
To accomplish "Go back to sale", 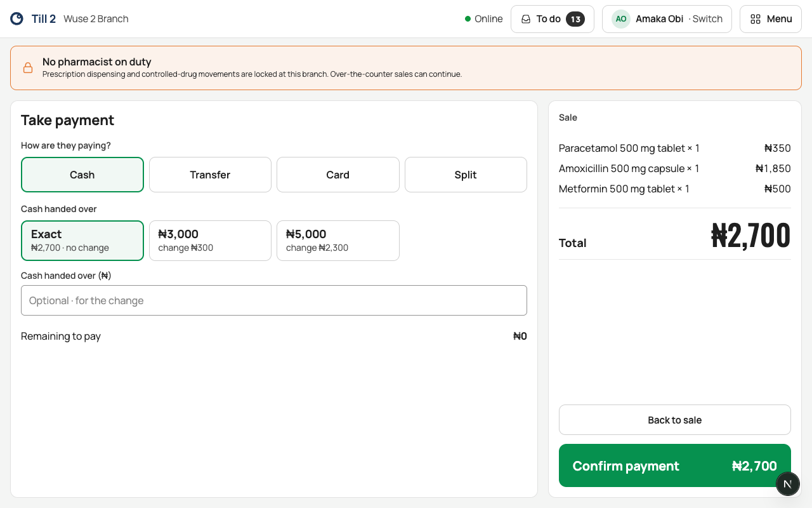I will click(x=675, y=420).
